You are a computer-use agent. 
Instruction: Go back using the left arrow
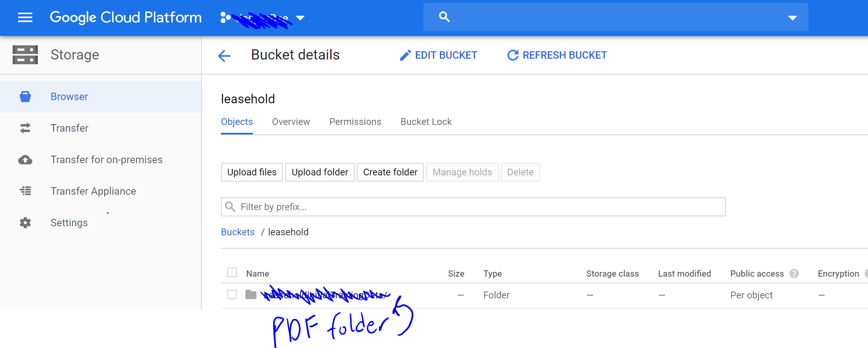coord(224,56)
